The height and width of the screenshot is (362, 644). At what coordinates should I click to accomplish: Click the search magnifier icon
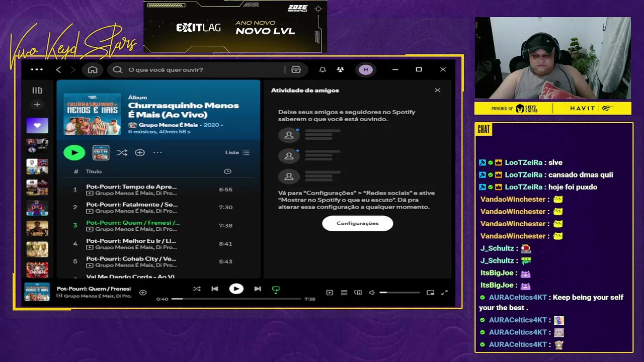pyautogui.click(x=118, y=69)
